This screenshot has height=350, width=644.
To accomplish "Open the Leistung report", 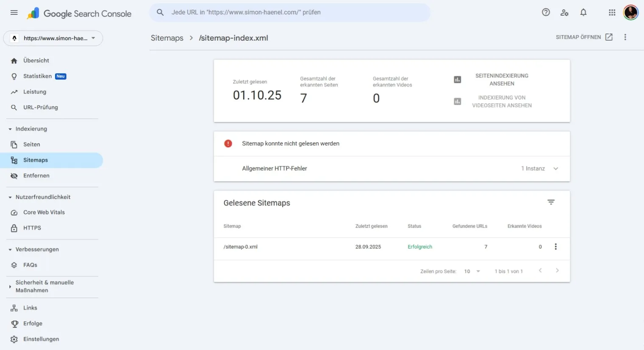I will (34, 92).
